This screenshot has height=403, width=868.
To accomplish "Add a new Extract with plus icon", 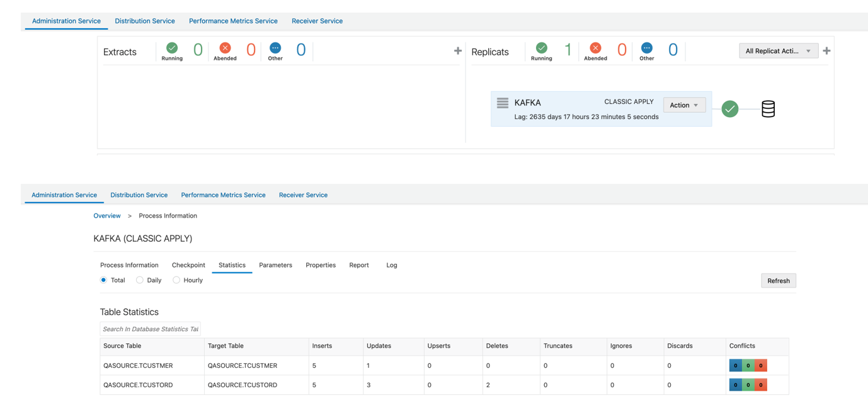I will click(x=458, y=50).
